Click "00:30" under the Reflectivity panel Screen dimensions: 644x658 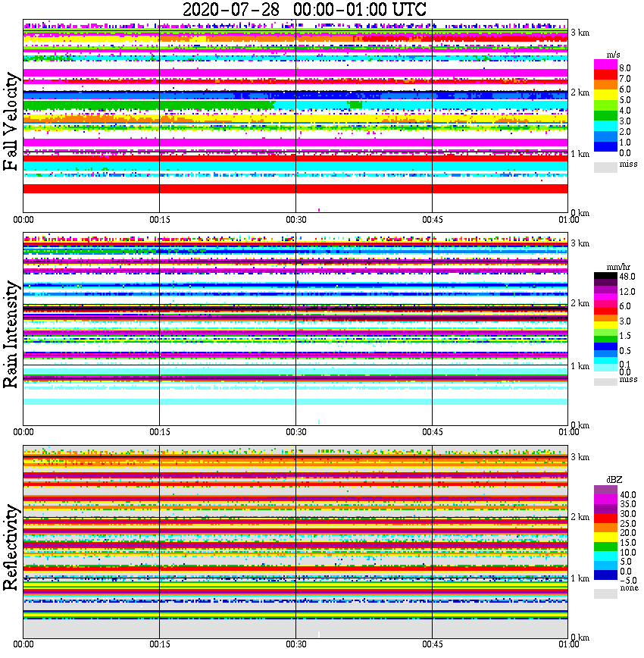tap(296, 644)
